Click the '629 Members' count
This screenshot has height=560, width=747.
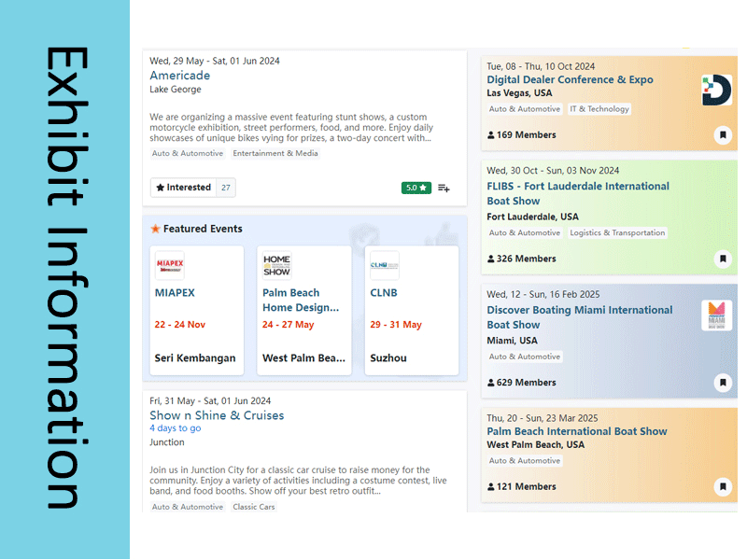click(522, 383)
